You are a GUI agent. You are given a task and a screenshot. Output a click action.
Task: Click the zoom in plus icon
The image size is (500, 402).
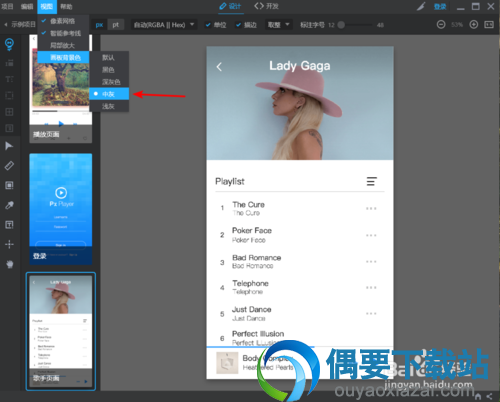[474, 25]
